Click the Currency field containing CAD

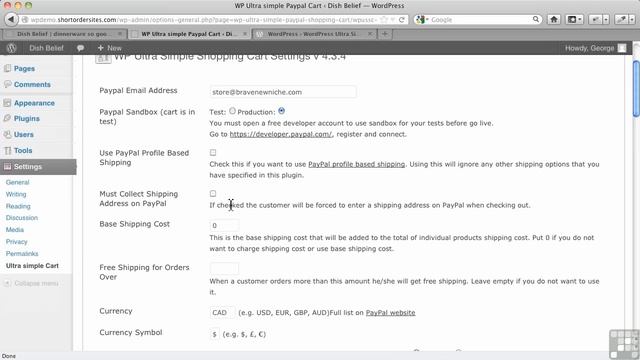coord(222,313)
